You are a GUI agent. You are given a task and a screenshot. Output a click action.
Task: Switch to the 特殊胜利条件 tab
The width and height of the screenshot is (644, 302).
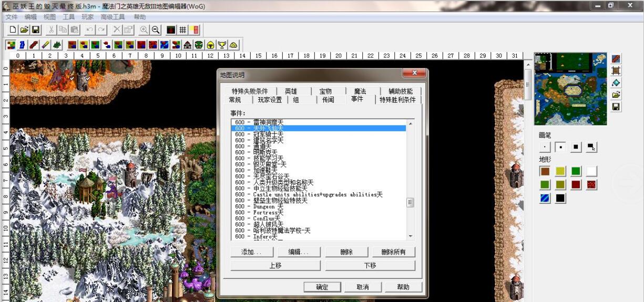[397, 100]
